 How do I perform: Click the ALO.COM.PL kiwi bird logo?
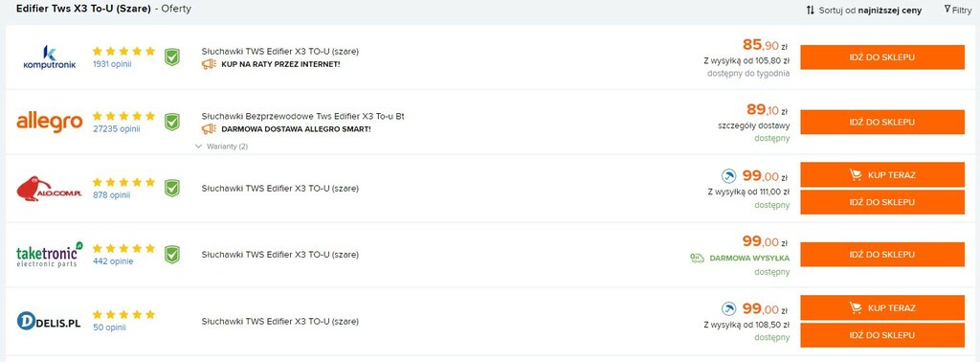click(x=50, y=189)
